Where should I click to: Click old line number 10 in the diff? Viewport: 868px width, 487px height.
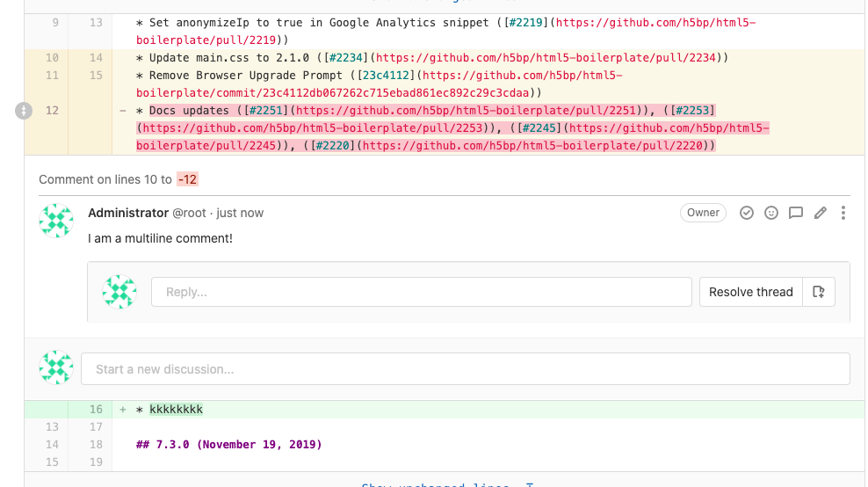[52, 58]
